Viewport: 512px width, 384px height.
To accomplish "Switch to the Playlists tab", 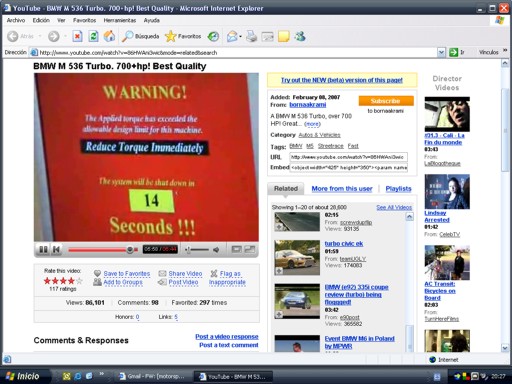I will tap(398, 189).
